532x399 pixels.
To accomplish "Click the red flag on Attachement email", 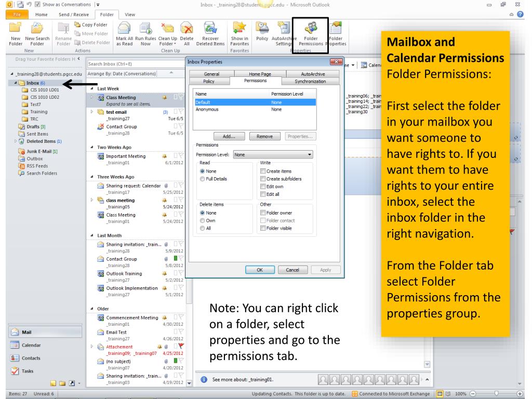I will pos(181,346).
